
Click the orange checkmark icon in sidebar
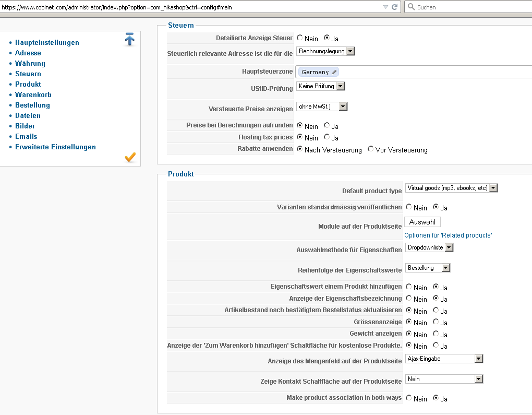[x=130, y=157]
